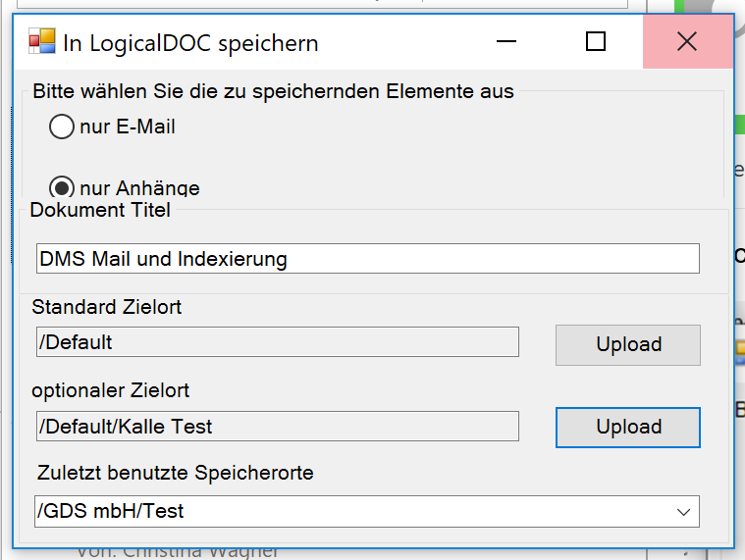The height and width of the screenshot is (560, 745).
Task: Click the /Default/Kalle Test path field
Action: click(278, 427)
